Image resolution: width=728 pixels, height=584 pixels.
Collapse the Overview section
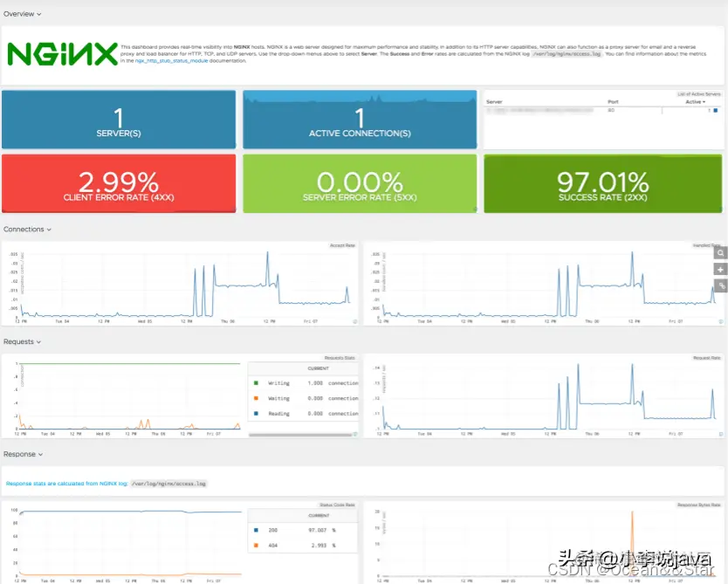coord(23,14)
